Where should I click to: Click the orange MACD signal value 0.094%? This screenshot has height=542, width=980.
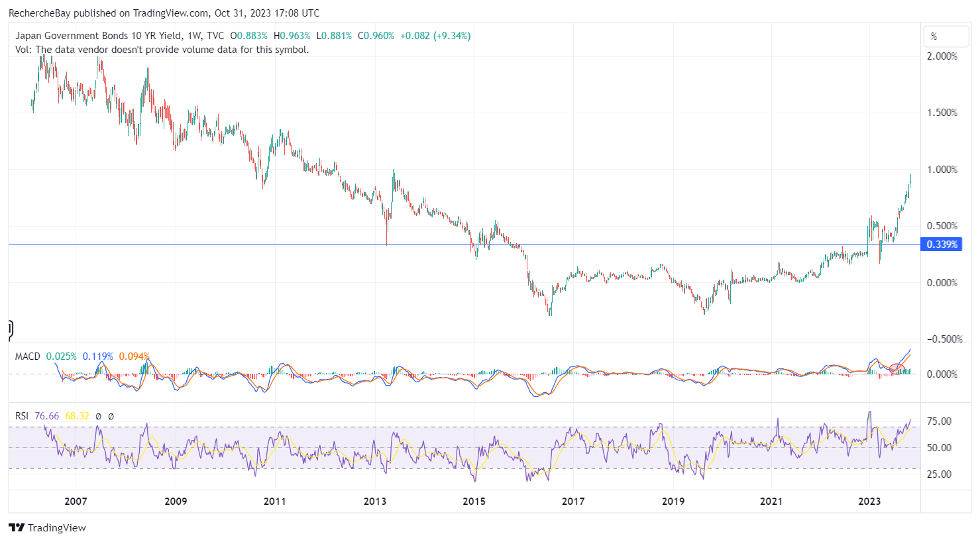(134, 356)
